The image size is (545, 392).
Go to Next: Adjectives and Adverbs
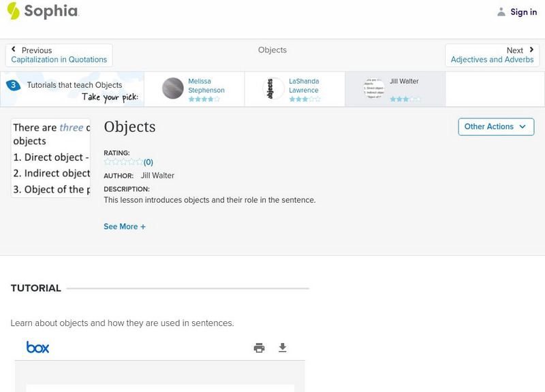[492, 55]
